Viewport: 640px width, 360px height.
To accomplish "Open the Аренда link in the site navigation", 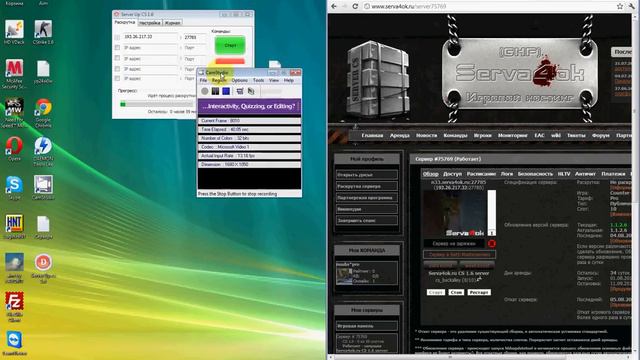I will [x=399, y=135].
